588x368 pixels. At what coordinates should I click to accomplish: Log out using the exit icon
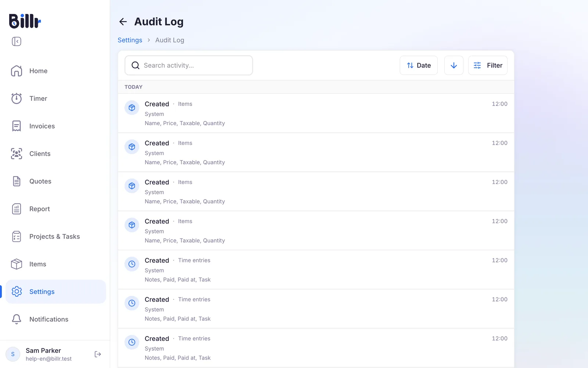(98, 354)
